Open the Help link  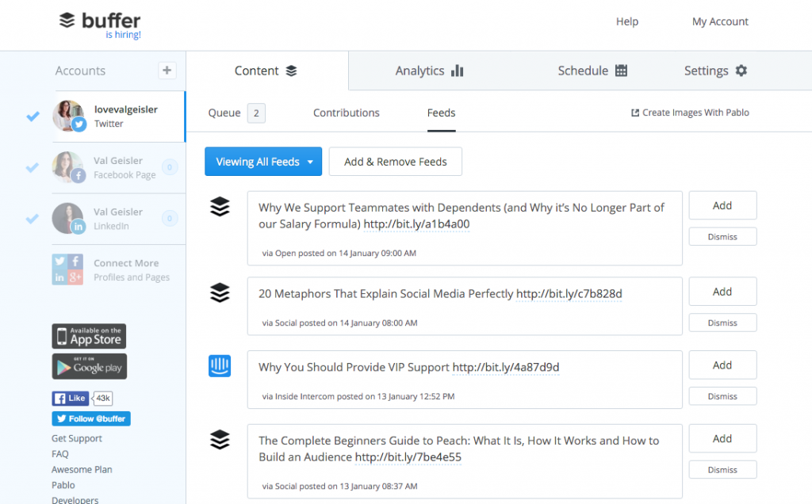point(627,21)
